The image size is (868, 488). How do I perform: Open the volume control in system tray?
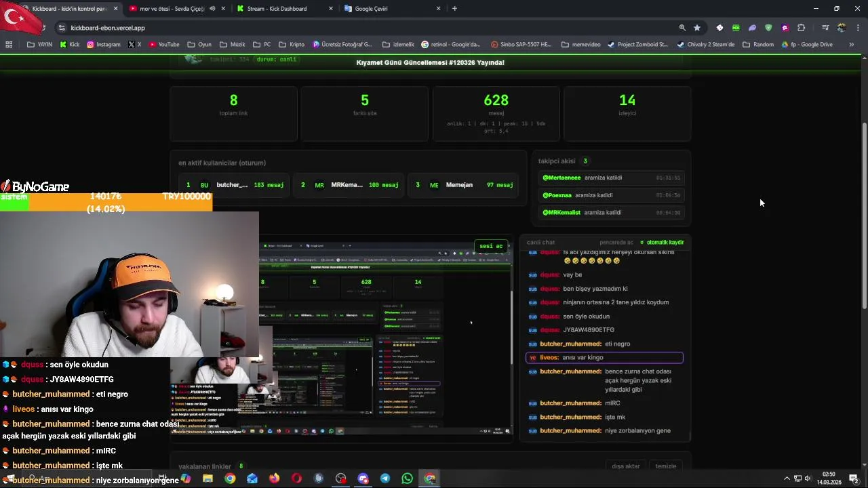pyautogui.click(x=808, y=479)
